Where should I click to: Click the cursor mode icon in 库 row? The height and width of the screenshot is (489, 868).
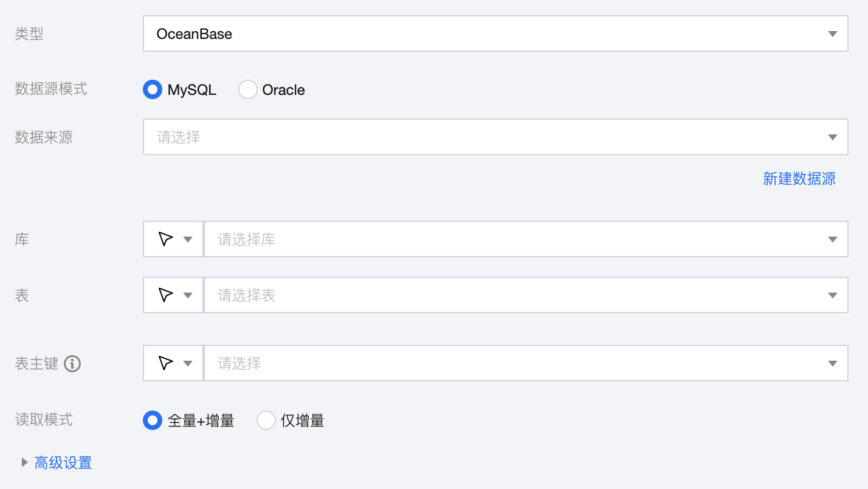tap(165, 239)
